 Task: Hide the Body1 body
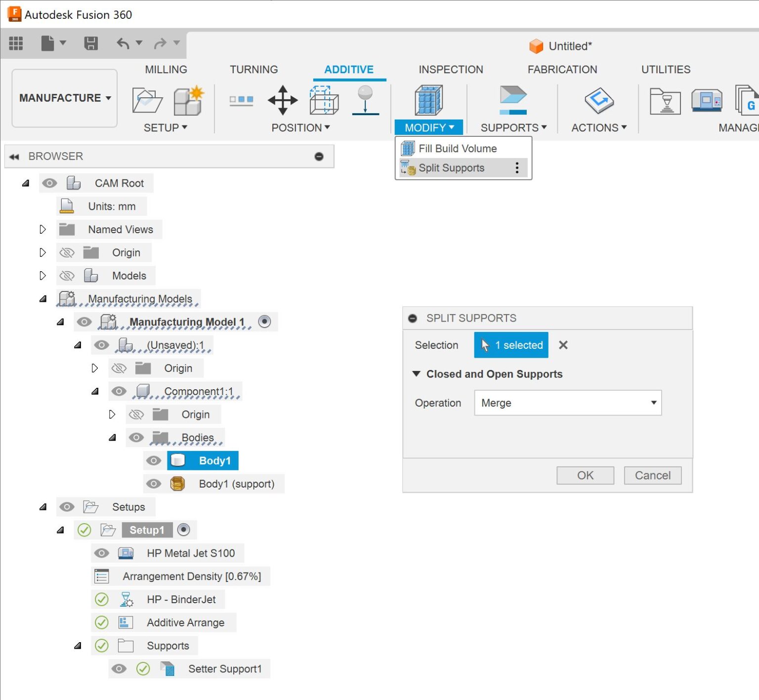pyautogui.click(x=154, y=460)
